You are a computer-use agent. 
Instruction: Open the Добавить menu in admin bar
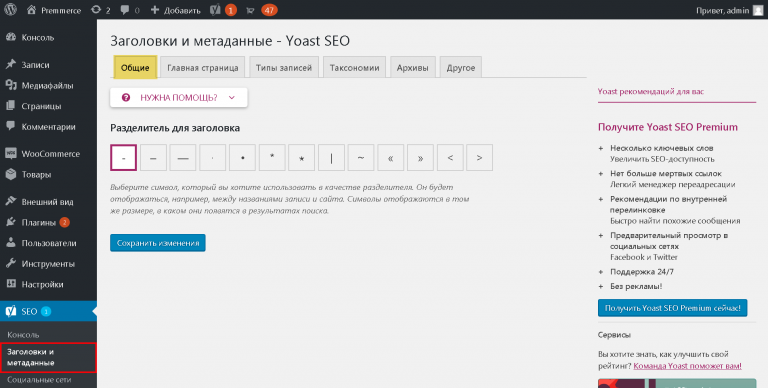[x=175, y=10]
